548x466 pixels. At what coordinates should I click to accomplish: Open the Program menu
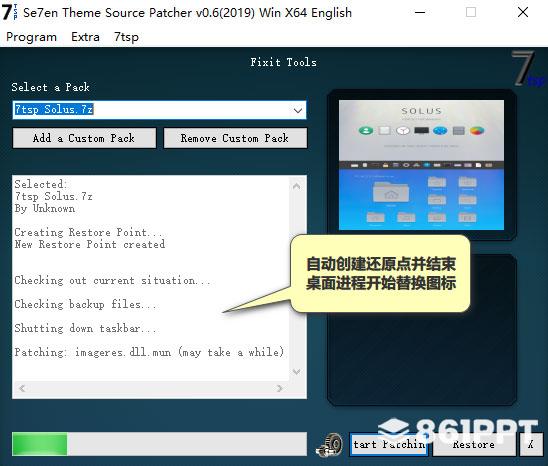pyautogui.click(x=31, y=37)
